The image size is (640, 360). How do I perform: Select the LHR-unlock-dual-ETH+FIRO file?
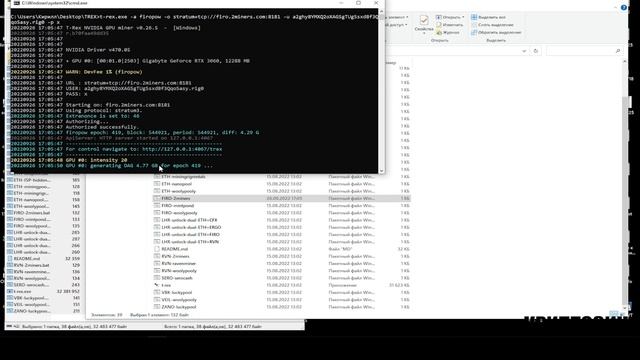point(190,235)
